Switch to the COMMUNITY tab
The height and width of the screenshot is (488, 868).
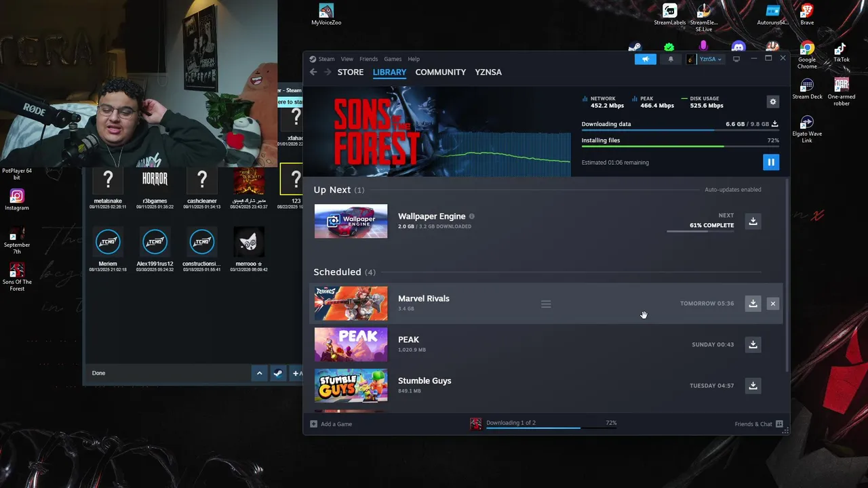(x=440, y=72)
